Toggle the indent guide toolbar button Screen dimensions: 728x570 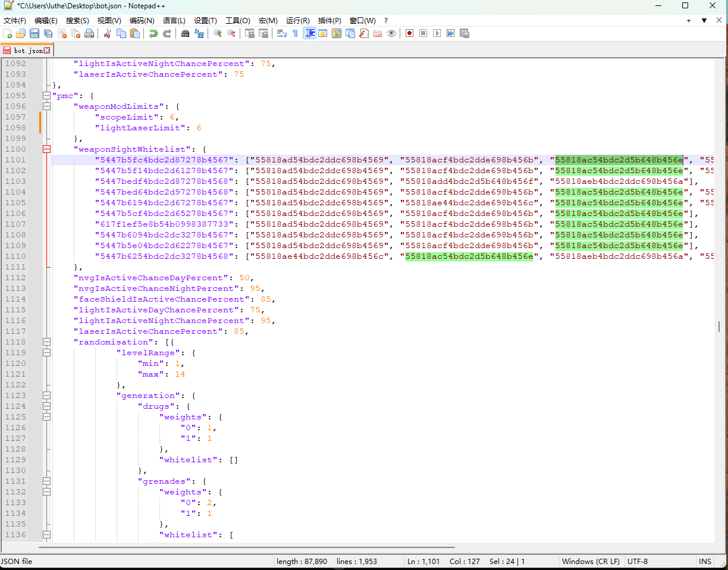tap(309, 33)
